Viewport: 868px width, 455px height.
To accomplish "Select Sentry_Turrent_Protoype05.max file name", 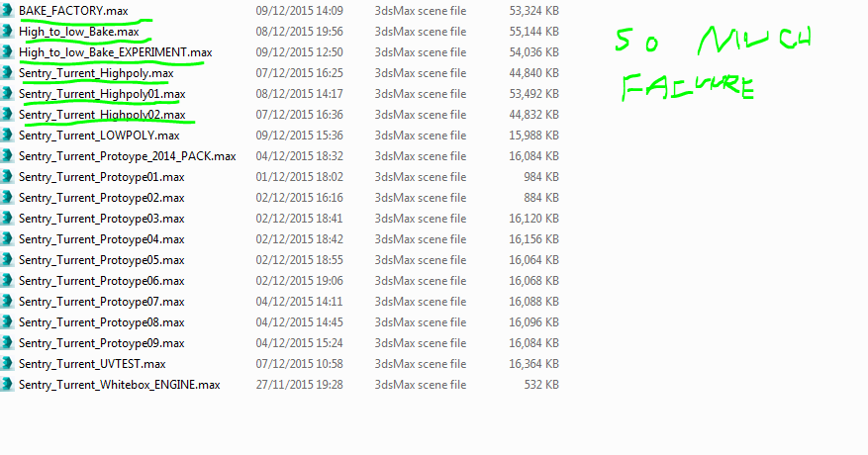I will click(101, 260).
